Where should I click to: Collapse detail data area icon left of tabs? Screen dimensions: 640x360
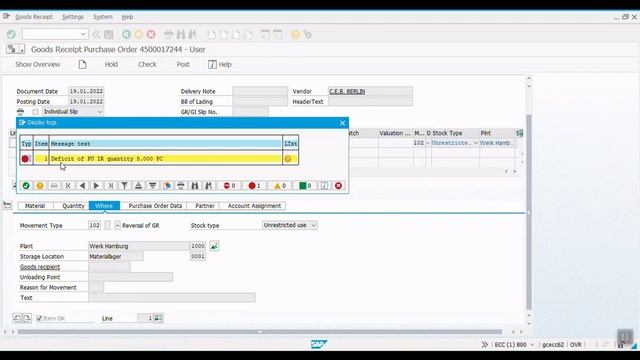coord(7,205)
